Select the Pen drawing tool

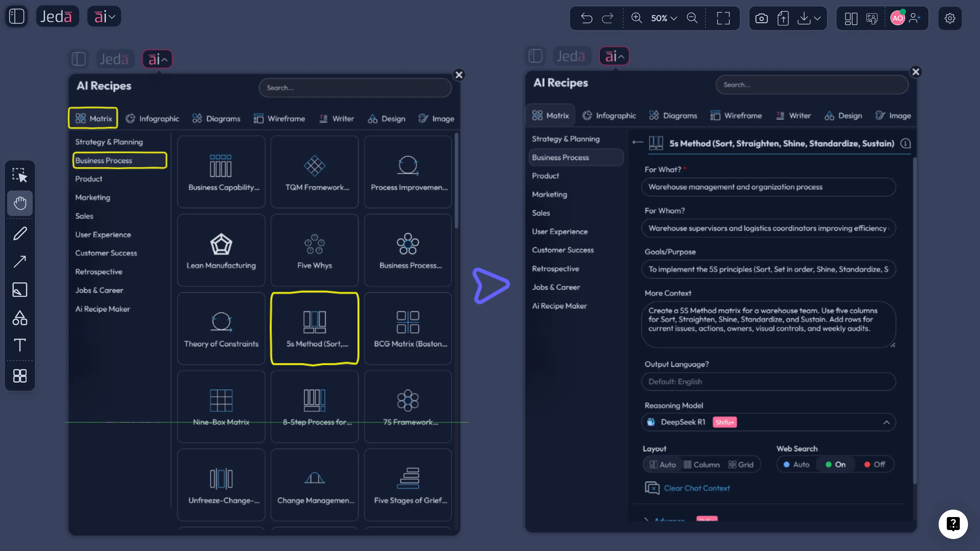coord(20,234)
